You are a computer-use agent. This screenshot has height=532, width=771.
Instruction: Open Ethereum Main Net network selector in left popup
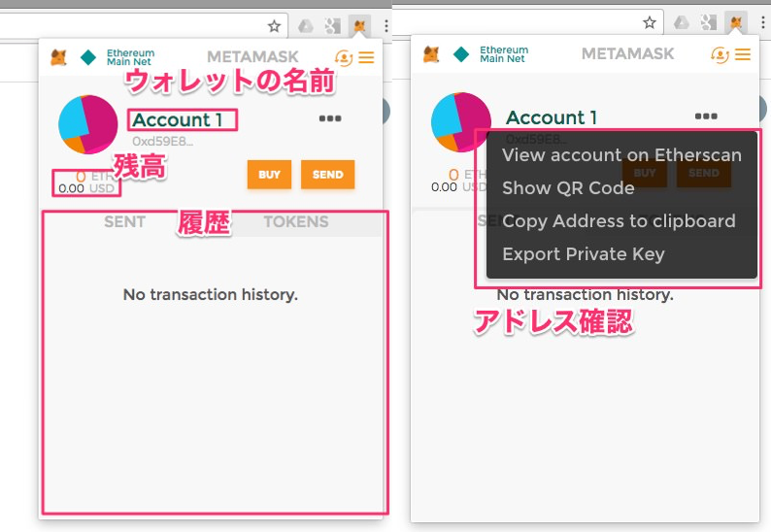coord(118,57)
